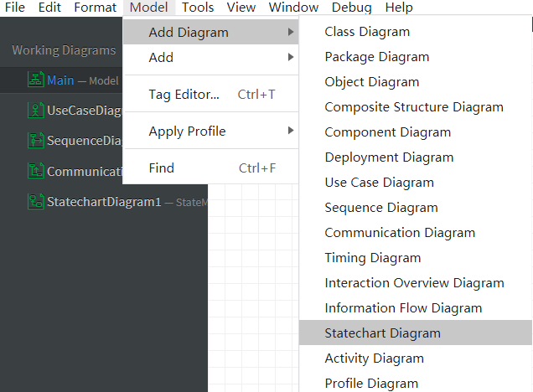
Task: Open the Tools menu
Action: click(x=198, y=8)
